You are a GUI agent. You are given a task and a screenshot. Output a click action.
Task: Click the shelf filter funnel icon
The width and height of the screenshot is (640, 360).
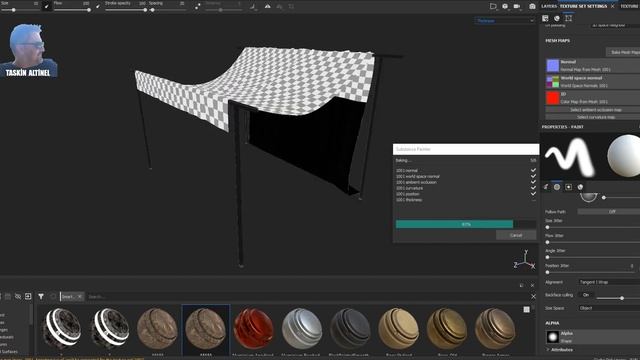click(41, 296)
